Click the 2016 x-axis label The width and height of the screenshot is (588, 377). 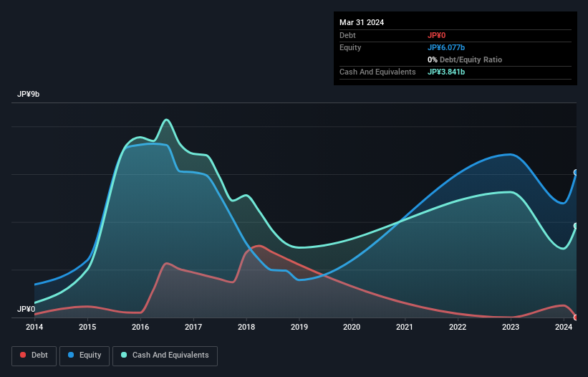(x=140, y=327)
